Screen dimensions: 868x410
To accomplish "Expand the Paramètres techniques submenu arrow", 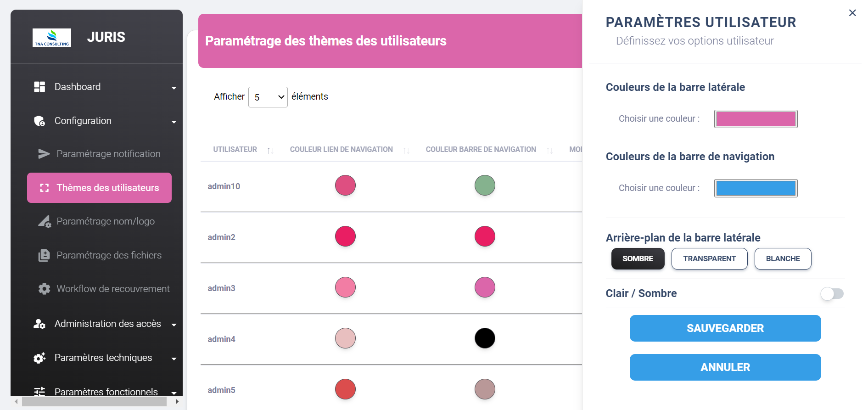I will coord(174,359).
